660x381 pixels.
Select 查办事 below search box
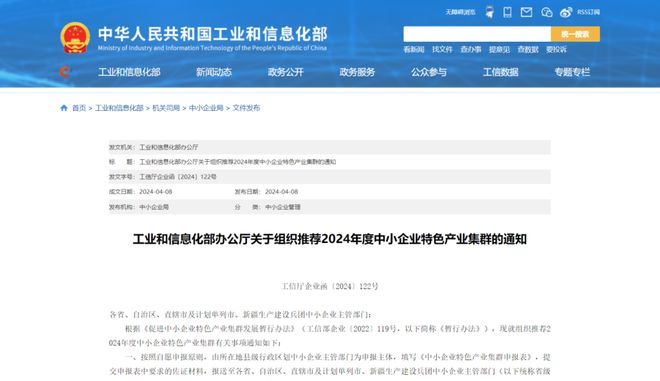click(x=471, y=50)
